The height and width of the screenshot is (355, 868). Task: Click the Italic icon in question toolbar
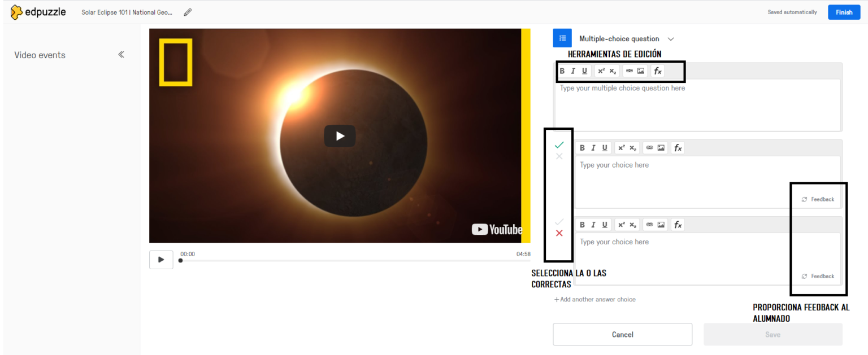tap(573, 71)
